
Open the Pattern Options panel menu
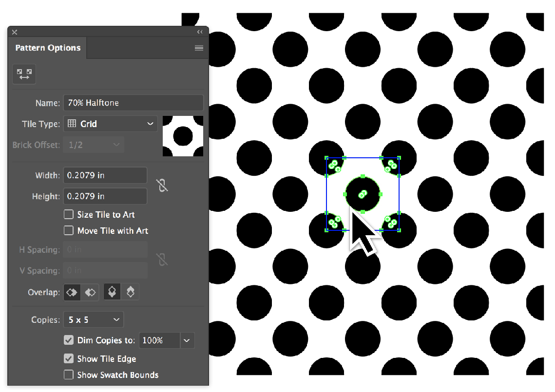199,48
